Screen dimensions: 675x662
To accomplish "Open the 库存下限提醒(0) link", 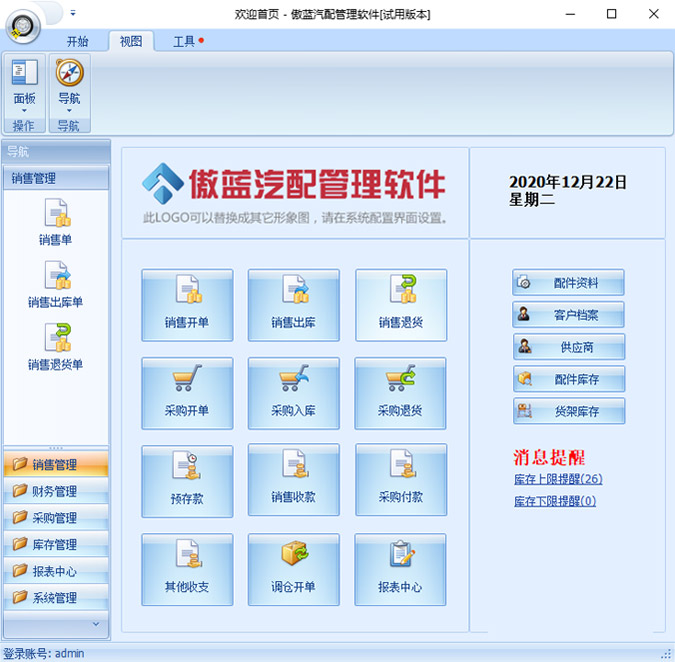I will [554, 501].
